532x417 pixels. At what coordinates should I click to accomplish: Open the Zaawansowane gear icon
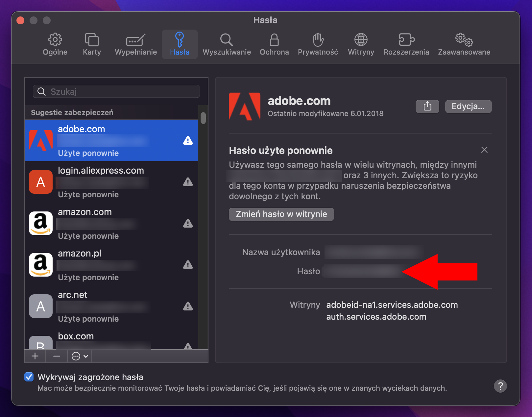coord(464,44)
